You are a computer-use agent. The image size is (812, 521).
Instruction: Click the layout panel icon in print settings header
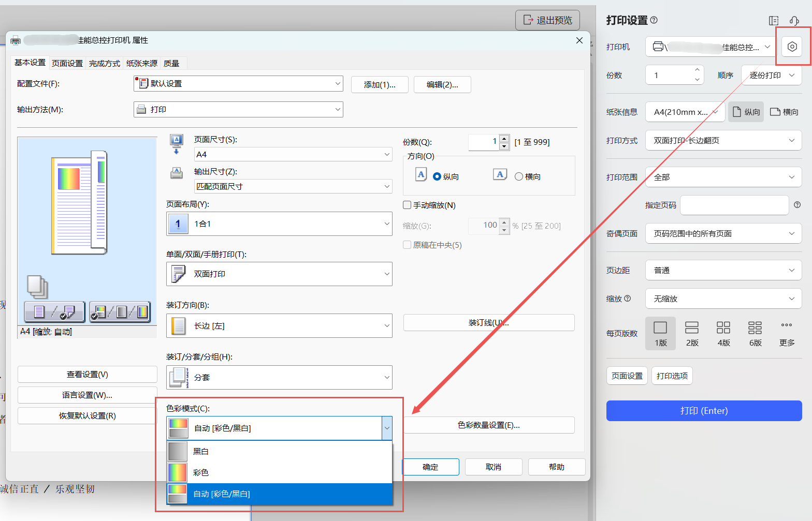point(774,21)
